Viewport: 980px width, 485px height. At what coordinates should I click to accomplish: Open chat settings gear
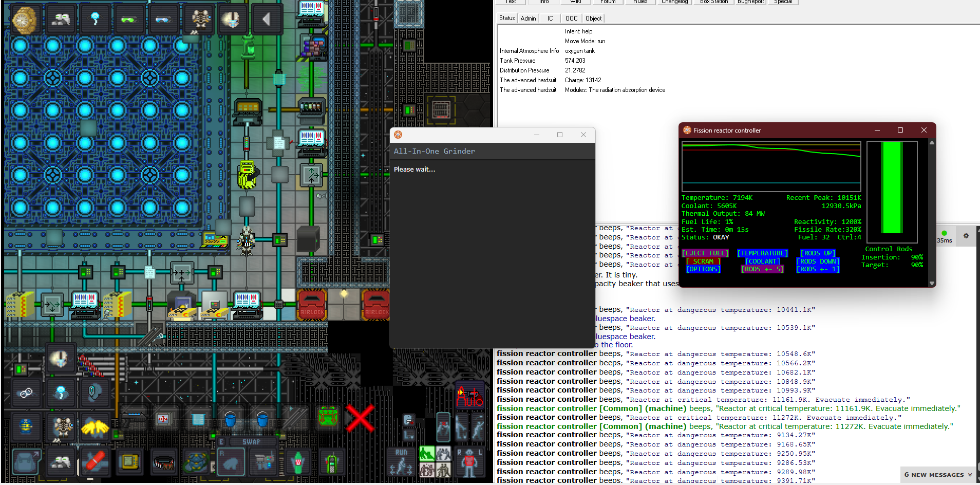pyautogui.click(x=966, y=236)
